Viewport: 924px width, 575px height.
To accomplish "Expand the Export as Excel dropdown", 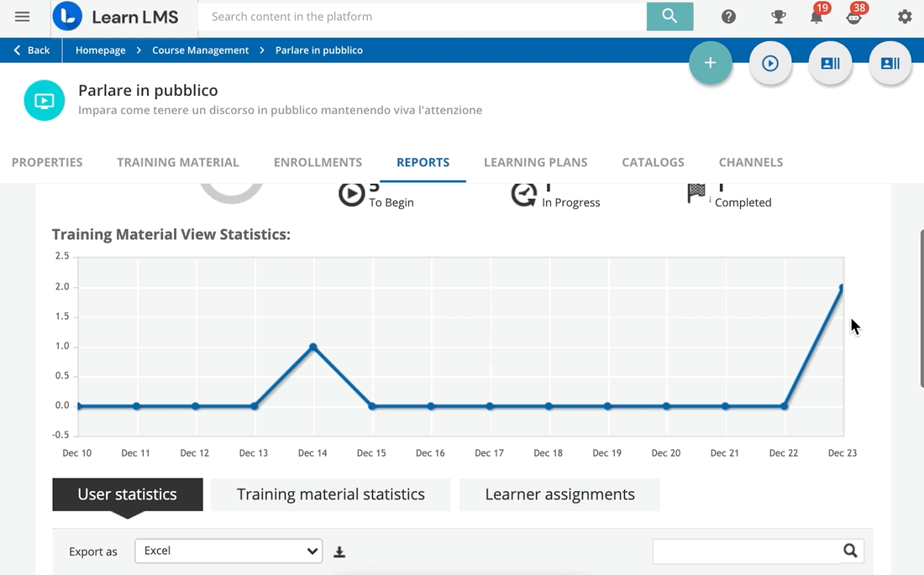I will coord(228,551).
